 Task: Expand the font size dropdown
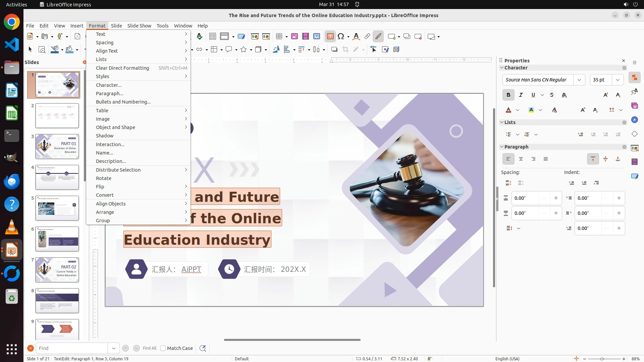[618, 80]
